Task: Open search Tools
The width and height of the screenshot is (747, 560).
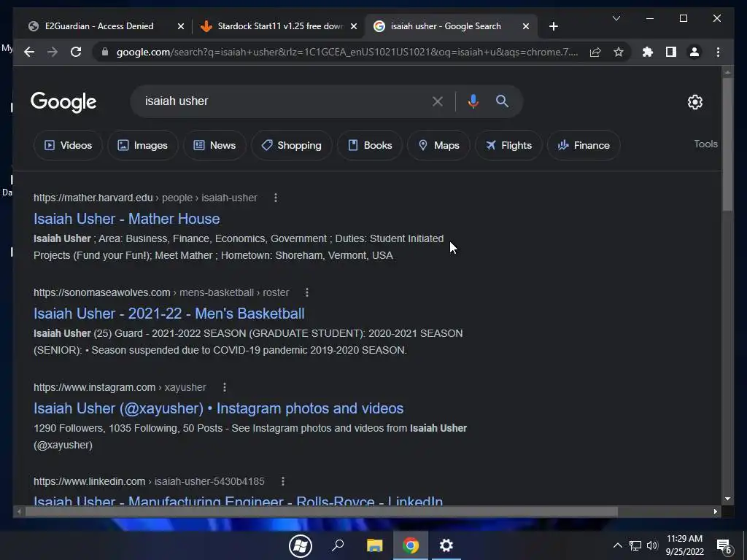Action: pyautogui.click(x=705, y=144)
